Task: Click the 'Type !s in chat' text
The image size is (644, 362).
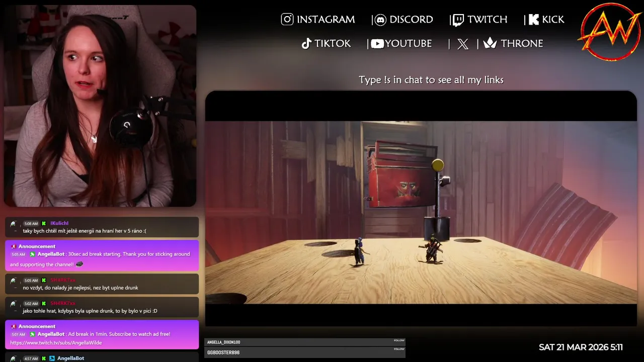Action: (x=431, y=79)
